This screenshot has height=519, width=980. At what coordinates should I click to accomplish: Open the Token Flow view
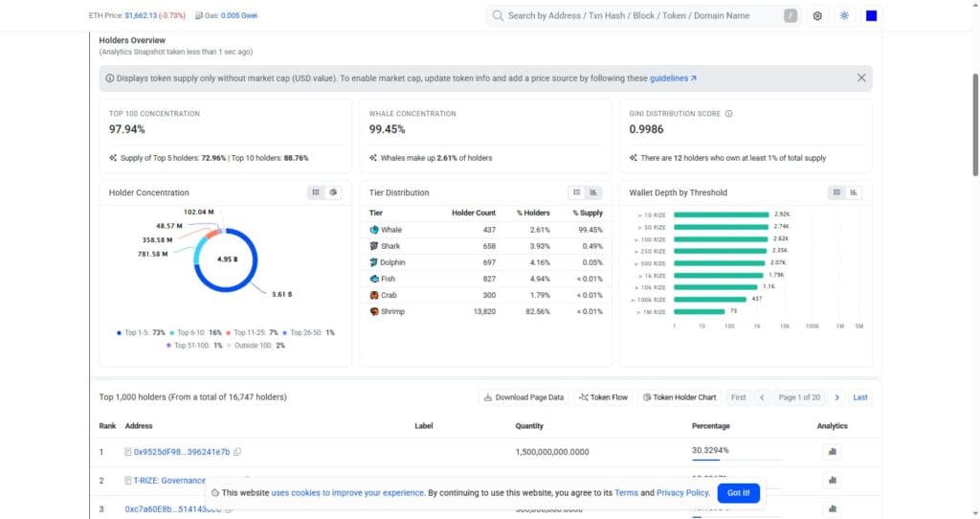tap(603, 397)
